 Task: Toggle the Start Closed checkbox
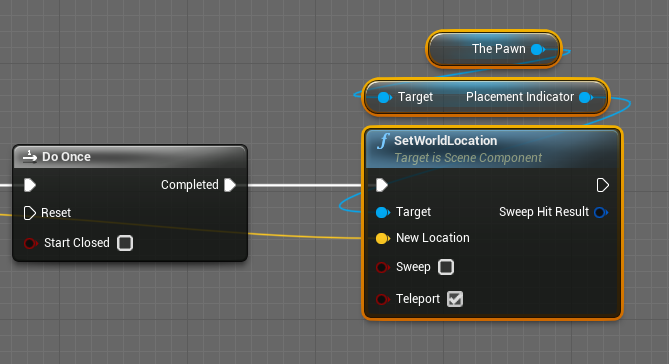(x=125, y=243)
